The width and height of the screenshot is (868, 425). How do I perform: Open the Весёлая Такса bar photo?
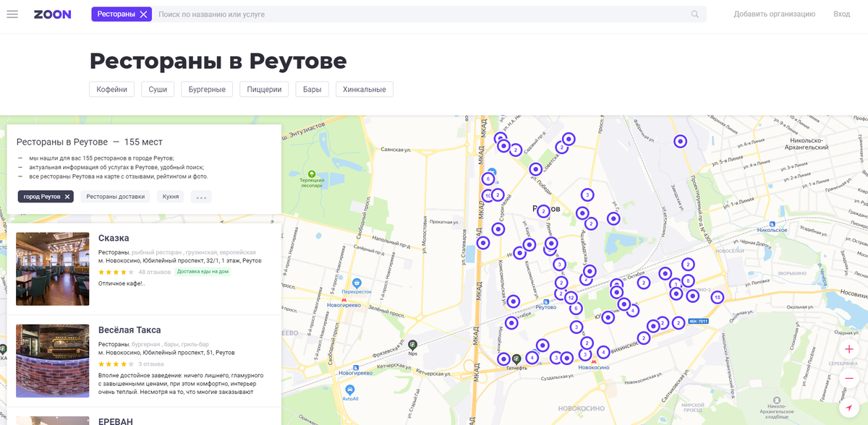click(x=53, y=361)
